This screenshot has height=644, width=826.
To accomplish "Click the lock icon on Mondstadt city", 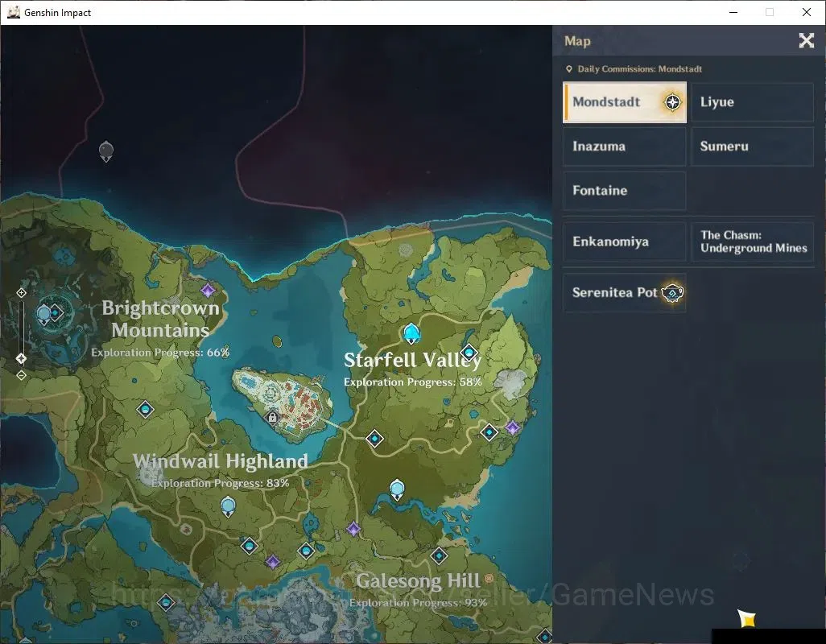I will [272, 418].
